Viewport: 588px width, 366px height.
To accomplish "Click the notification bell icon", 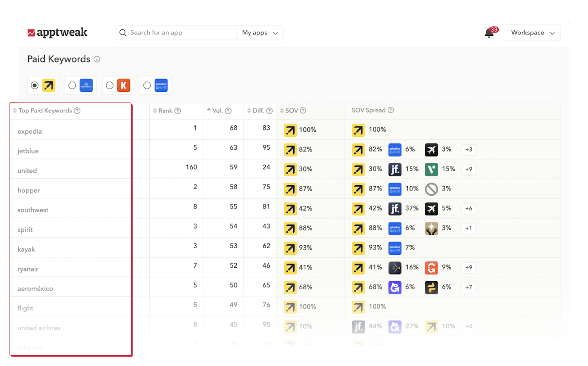I will click(489, 33).
